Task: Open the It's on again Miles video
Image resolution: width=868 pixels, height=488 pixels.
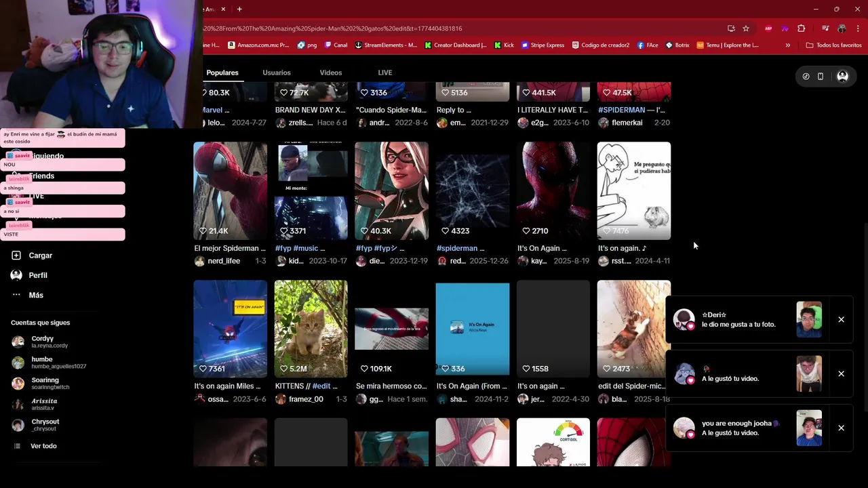Action: (x=230, y=329)
